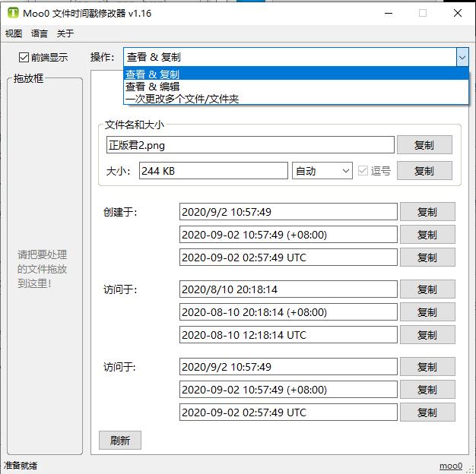476x474 pixels.
Task: Copy the 244 KB size value
Action: (424, 171)
